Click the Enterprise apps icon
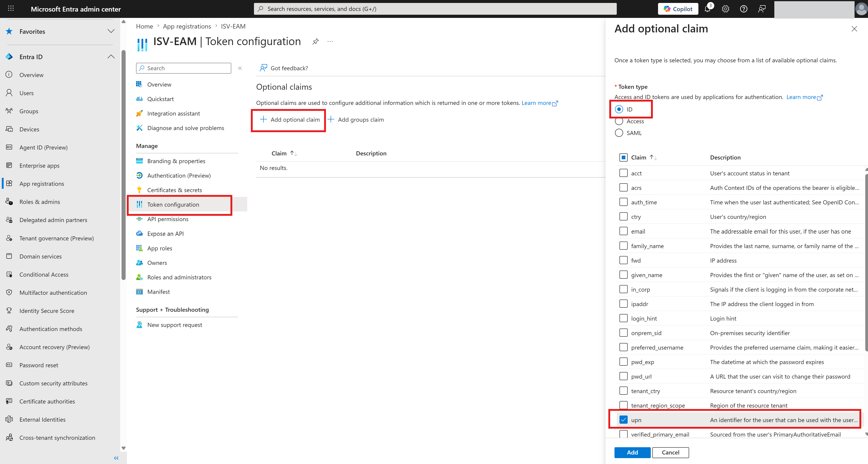 coord(9,165)
